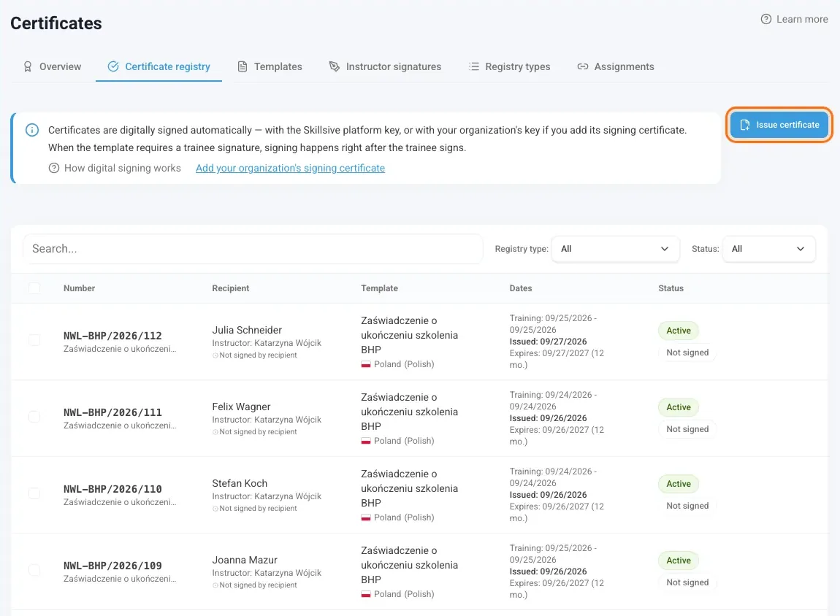Click the Poland flag in Stefan Koch's row
This screenshot has width=840, height=616.
click(366, 517)
